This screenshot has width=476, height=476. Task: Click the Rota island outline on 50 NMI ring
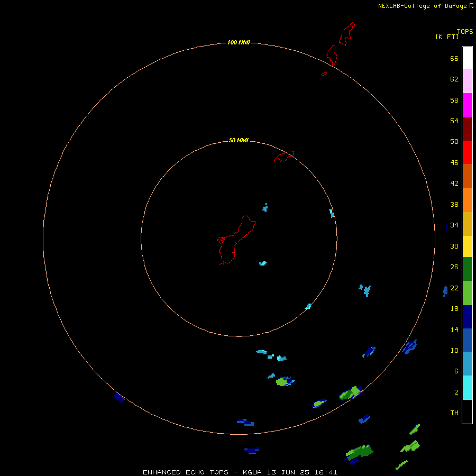click(x=284, y=156)
